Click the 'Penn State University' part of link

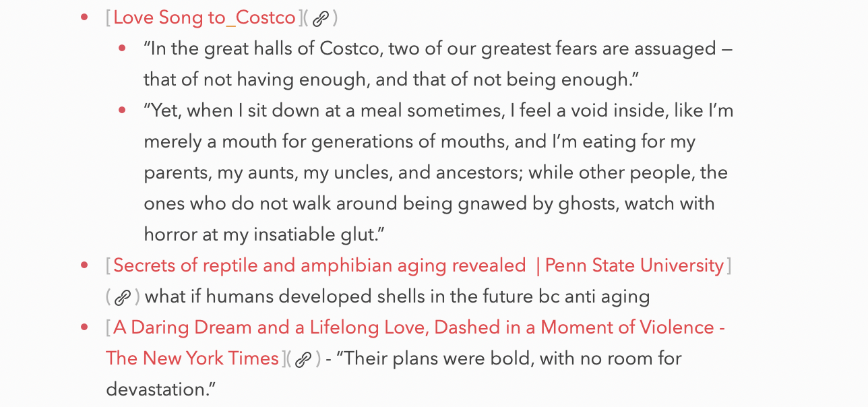point(634,266)
